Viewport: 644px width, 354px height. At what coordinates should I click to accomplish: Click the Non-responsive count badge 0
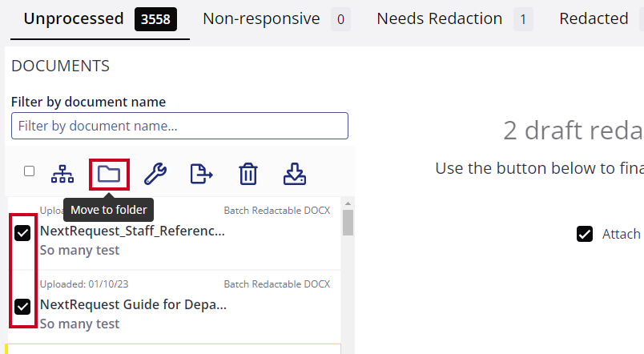[x=341, y=19]
